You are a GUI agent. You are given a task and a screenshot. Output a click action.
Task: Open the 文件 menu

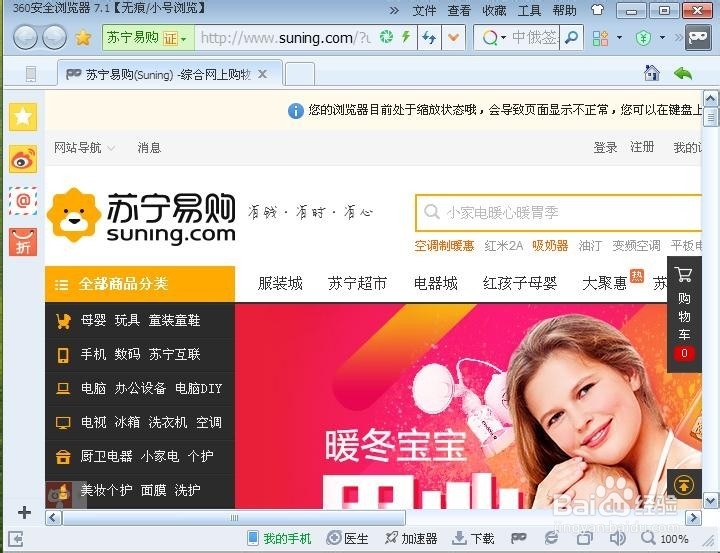424,10
